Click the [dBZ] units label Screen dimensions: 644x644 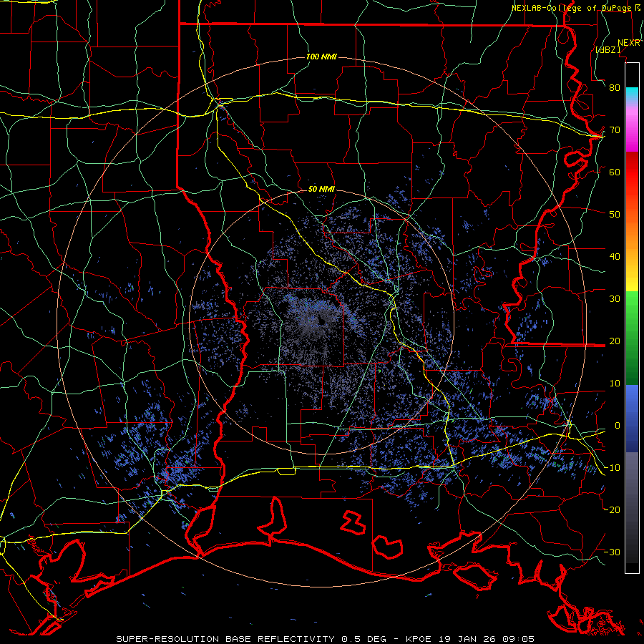tap(608, 50)
